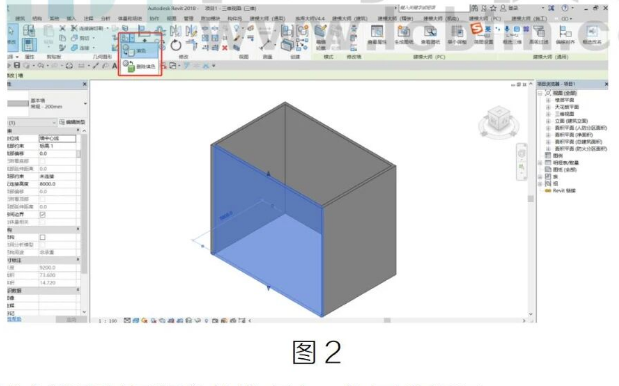
Task: Open the 管理 ribbon tab
Action: tap(189, 19)
